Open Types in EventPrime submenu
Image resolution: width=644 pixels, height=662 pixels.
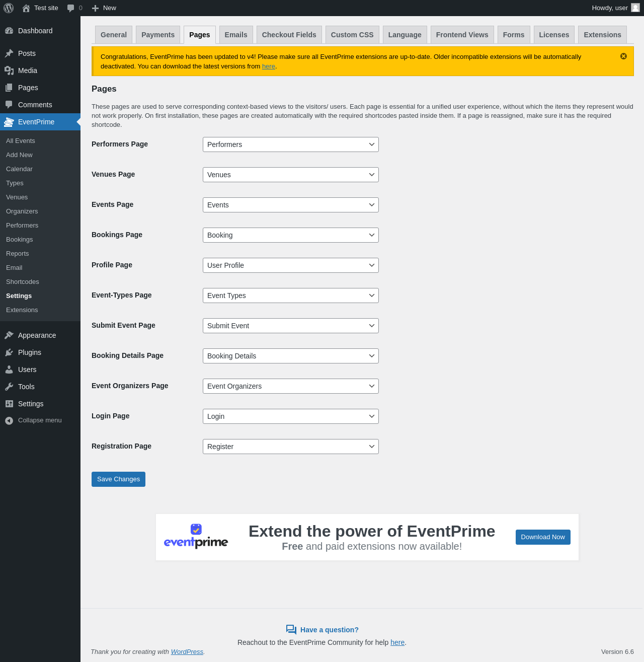click(x=40, y=183)
